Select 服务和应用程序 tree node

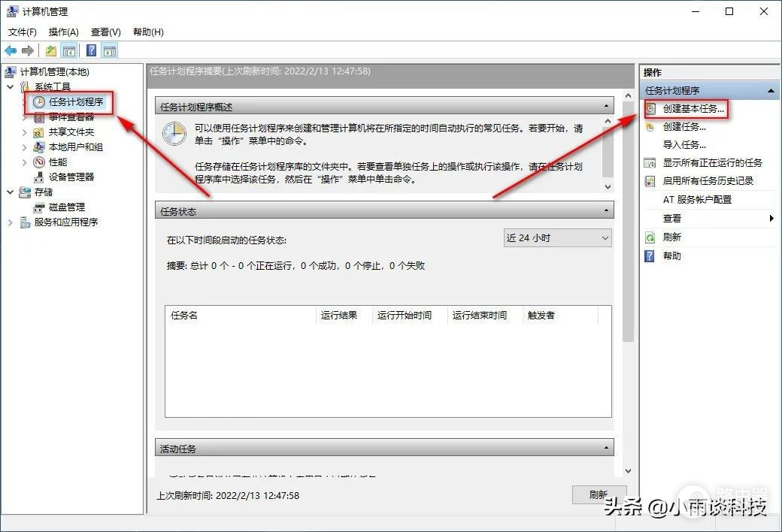tap(66, 222)
